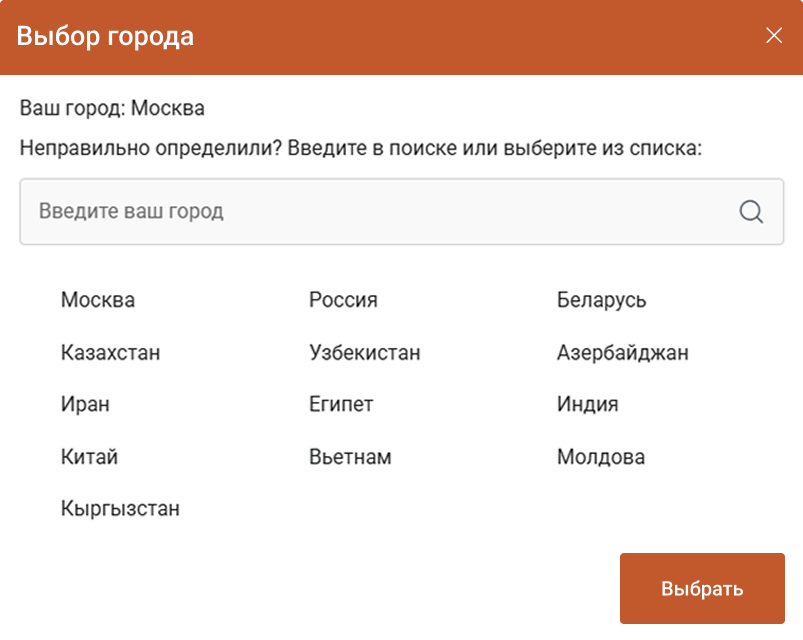Click the Выбрать button

coord(701,588)
